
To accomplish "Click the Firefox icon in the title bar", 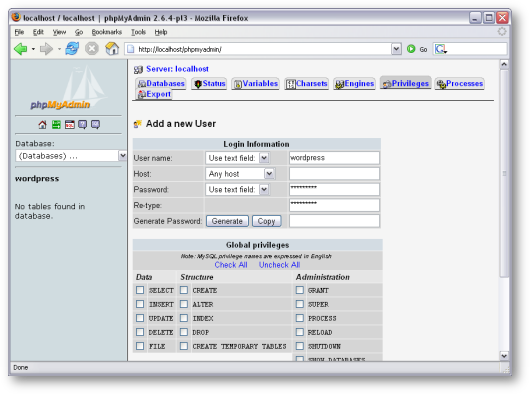I will click(16, 17).
